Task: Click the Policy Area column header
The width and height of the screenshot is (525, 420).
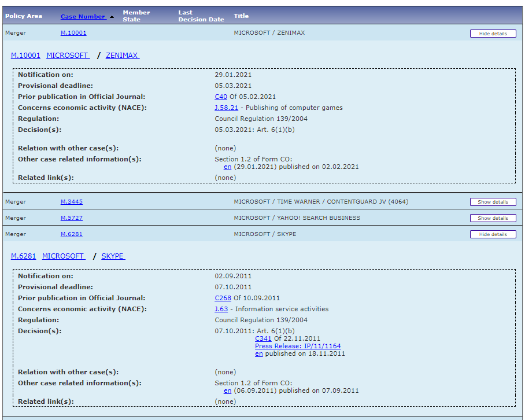Action: pos(24,16)
